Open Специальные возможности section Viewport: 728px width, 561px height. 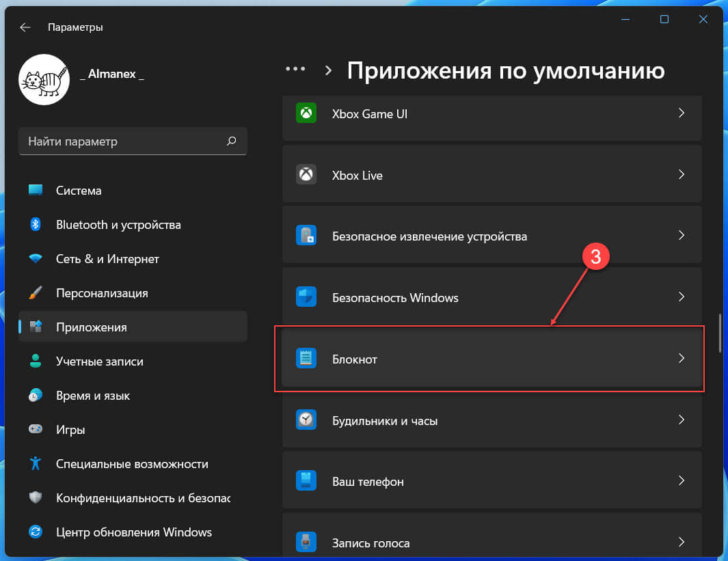click(x=133, y=463)
